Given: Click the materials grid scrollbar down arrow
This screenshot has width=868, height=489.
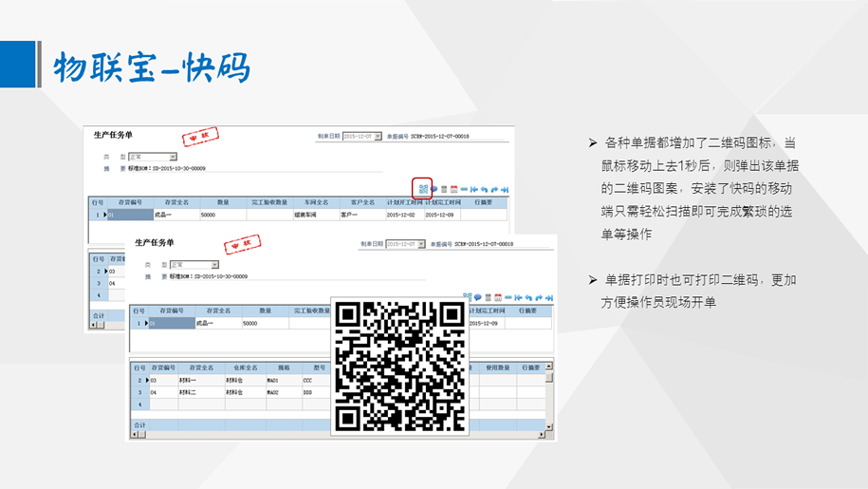Looking at the screenshot, I should (548, 434).
